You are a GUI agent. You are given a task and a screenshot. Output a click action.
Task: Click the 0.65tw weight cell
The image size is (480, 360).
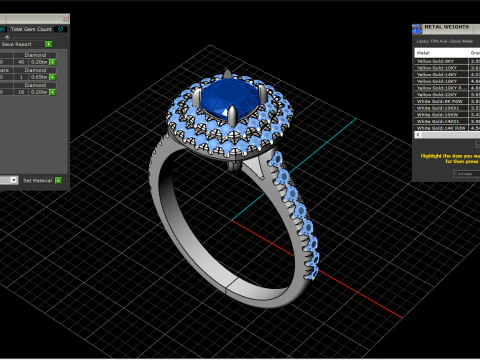[x=39, y=77]
